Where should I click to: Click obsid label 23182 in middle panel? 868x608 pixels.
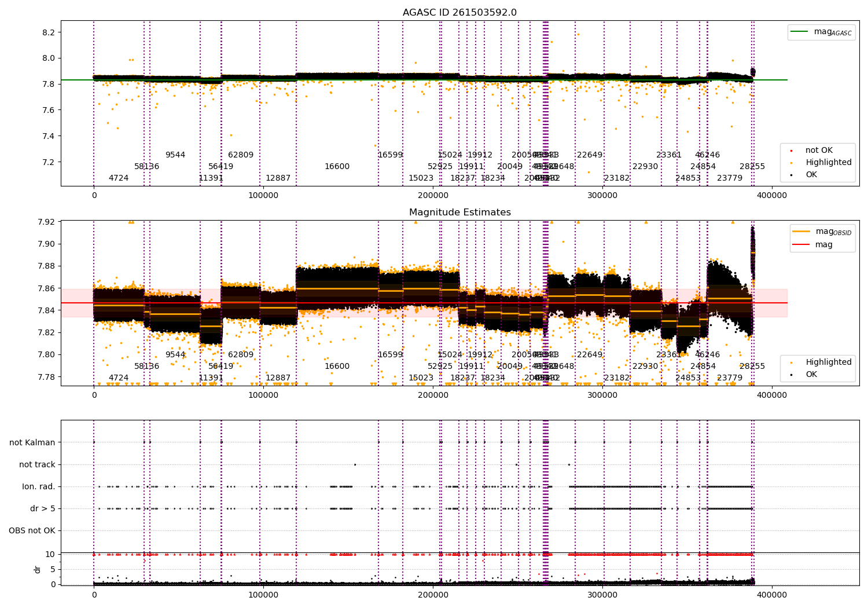click(x=617, y=378)
